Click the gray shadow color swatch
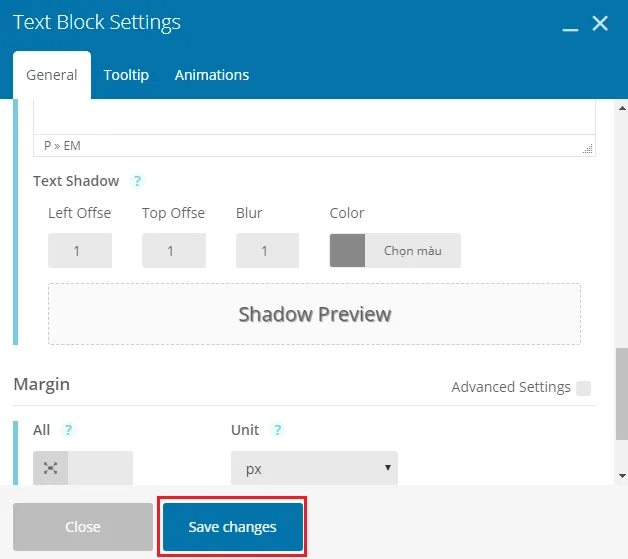The width and height of the screenshot is (628, 559). [347, 251]
